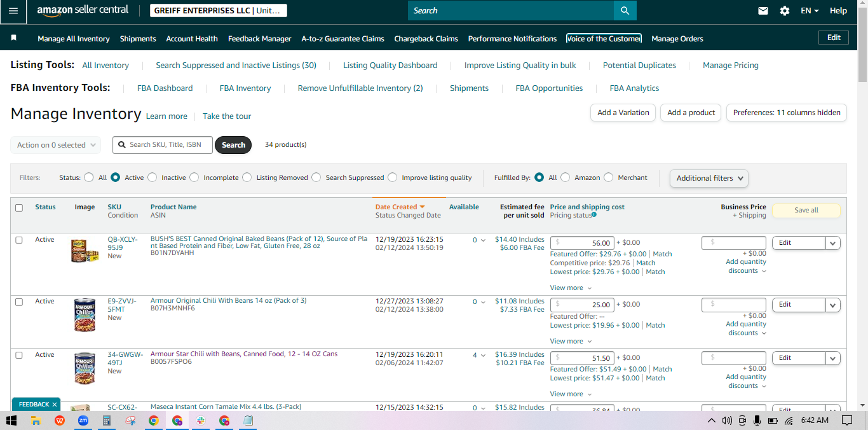Select the Inactive status filter
Screen dimensions: 868x430
[152, 177]
